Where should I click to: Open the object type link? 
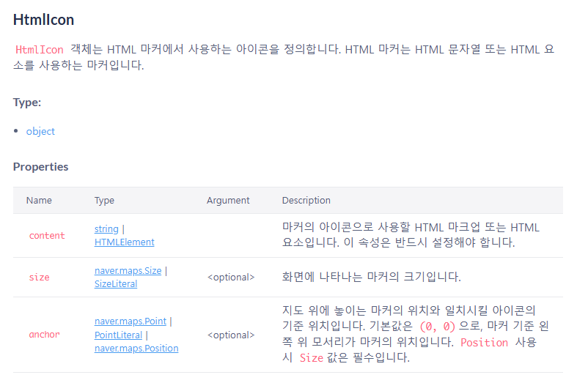(40, 131)
